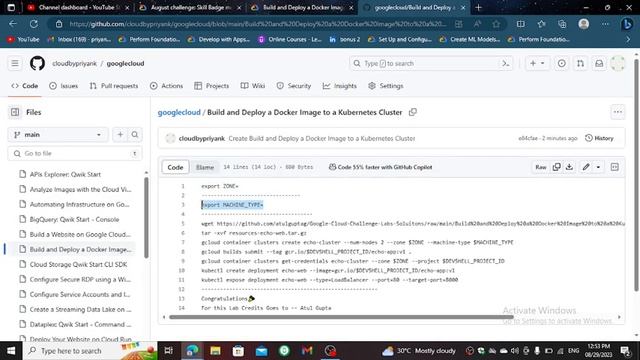Copy file path next to the file title
The height and width of the screenshot is (360, 640).
413,112
